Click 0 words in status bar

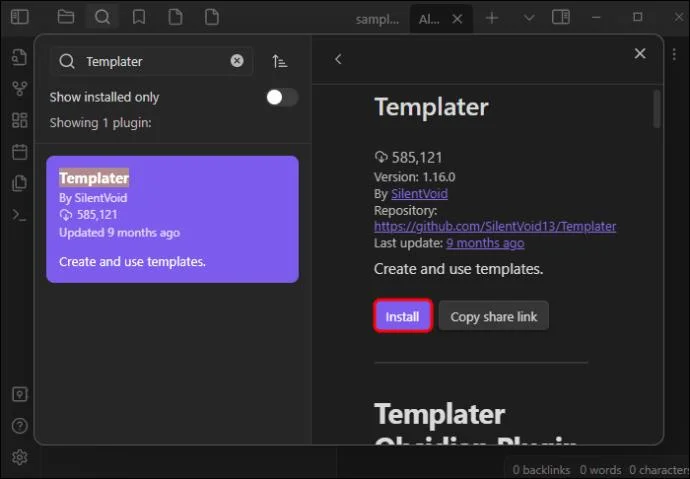(600, 470)
